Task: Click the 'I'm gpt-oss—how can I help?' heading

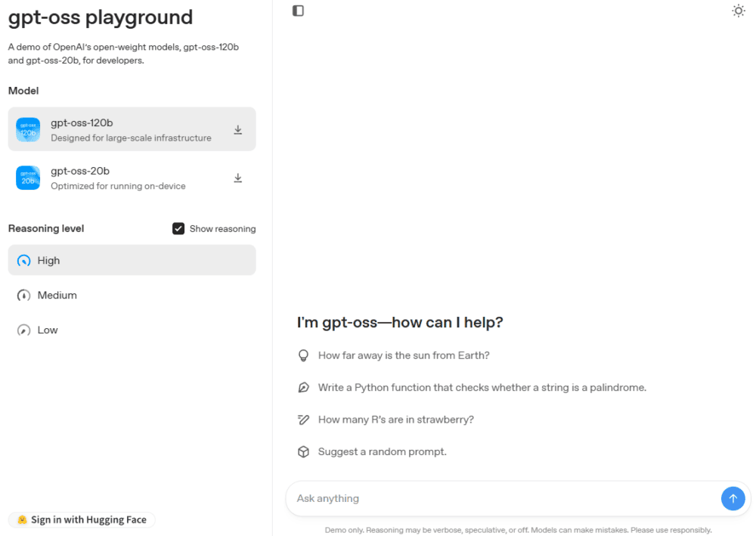Action: tap(400, 322)
